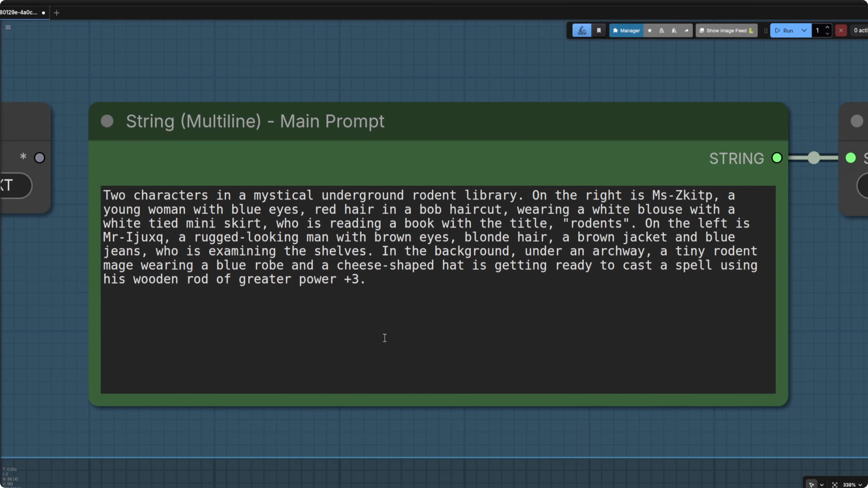The width and height of the screenshot is (868, 488).
Task: Select the pointer cursor tool
Action: coord(811,485)
